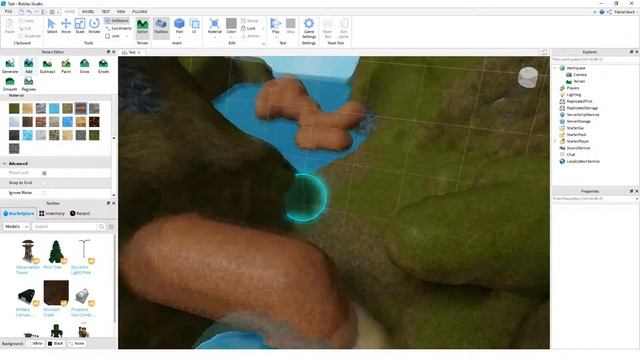Choose the Add terrain tool
The image size is (640, 360).
29,66
